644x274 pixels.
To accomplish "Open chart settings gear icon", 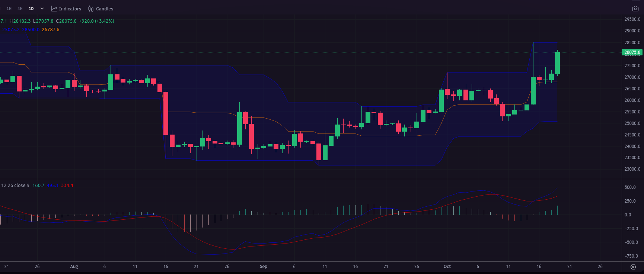I will [633, 267].
